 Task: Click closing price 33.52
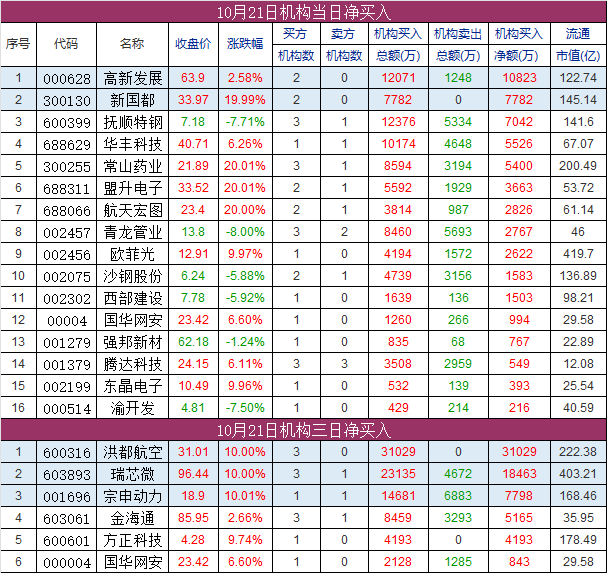(x=193, y=188)
